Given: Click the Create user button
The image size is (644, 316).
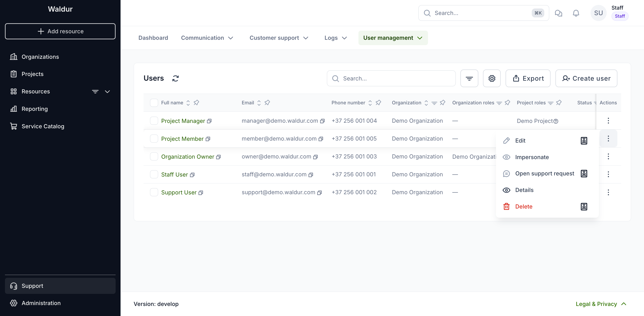Looking at the screenshot, I should (586, 78).
